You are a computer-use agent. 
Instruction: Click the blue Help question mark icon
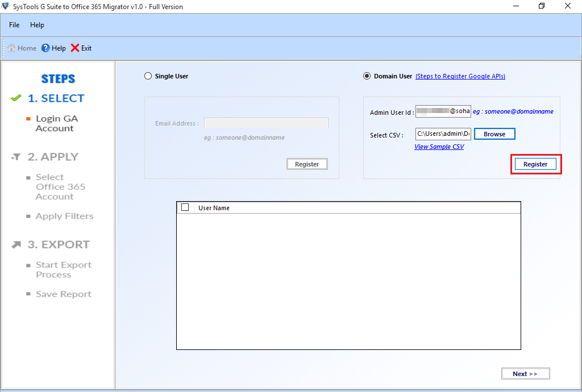click(45, 48)
